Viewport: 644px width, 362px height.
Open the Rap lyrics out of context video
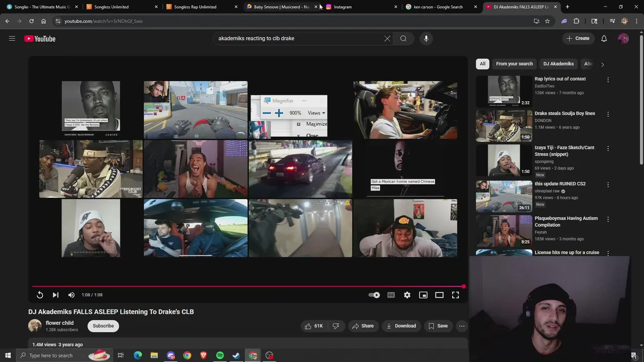(x=560, y=79)
